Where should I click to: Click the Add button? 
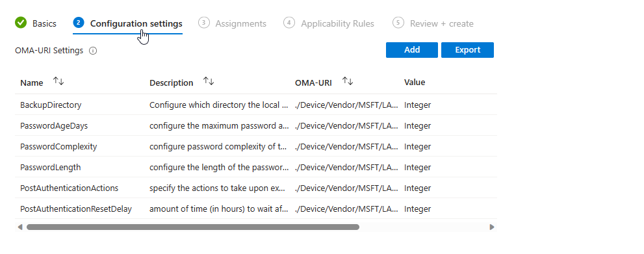tap(412, 49)
